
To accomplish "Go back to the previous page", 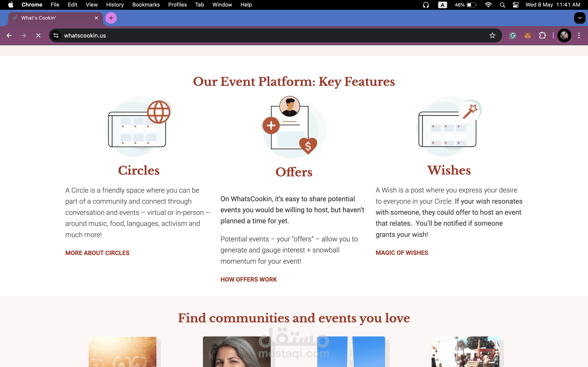I will pyautogui.click(x=9, y=35).
